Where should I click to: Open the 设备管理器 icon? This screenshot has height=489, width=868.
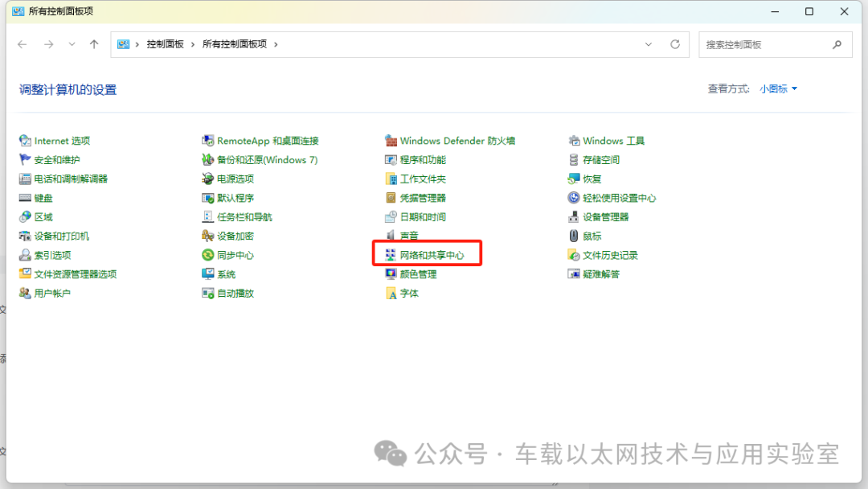pos(574,216)
